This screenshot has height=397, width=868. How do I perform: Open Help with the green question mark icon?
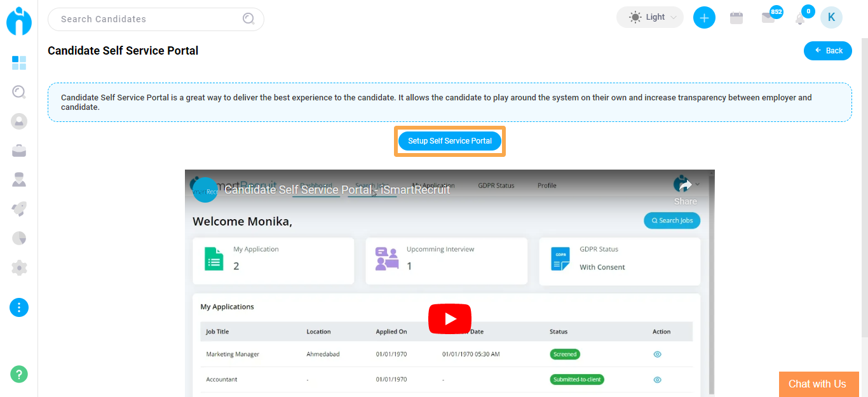pos(19,374)
